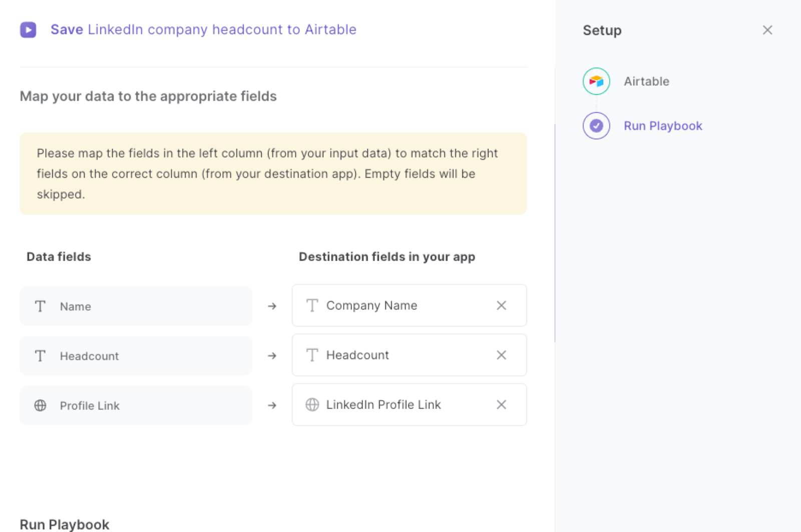
Task: Click the arrow in the Profile Link row
Action: [272, 405]
